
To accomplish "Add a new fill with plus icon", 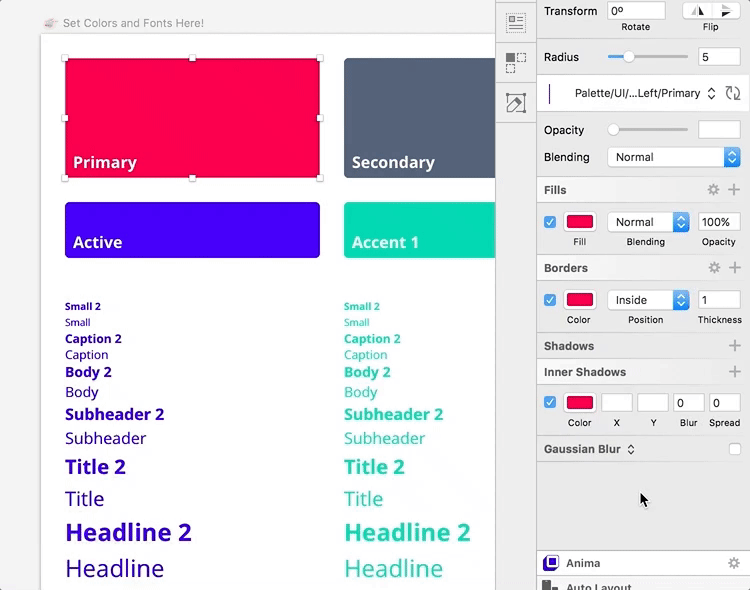I will pyautogui.click(x=734, y=190).
